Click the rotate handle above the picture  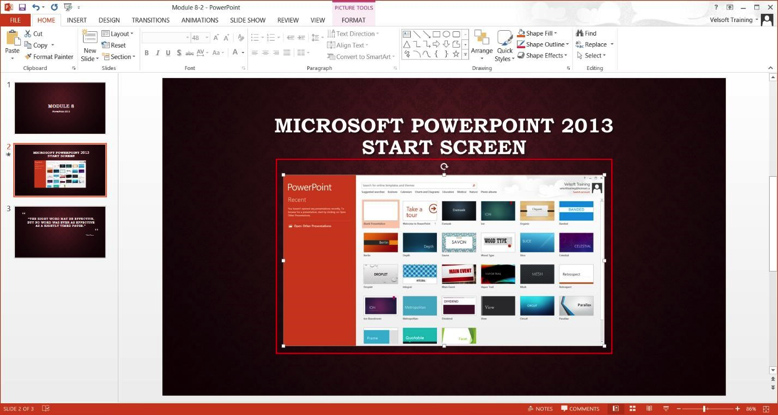tap(444, 167)
